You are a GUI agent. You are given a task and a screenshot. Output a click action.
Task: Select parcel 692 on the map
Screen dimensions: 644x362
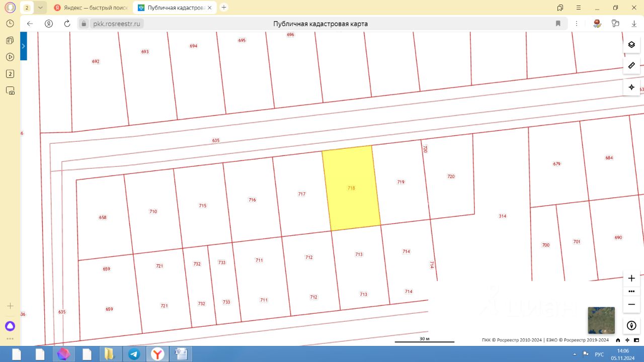96,61
